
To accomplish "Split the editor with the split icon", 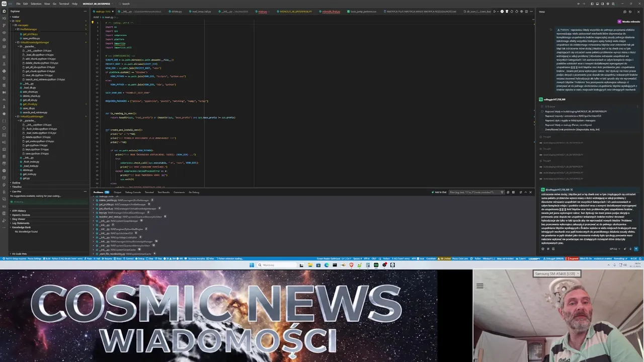I will (526, 12).
